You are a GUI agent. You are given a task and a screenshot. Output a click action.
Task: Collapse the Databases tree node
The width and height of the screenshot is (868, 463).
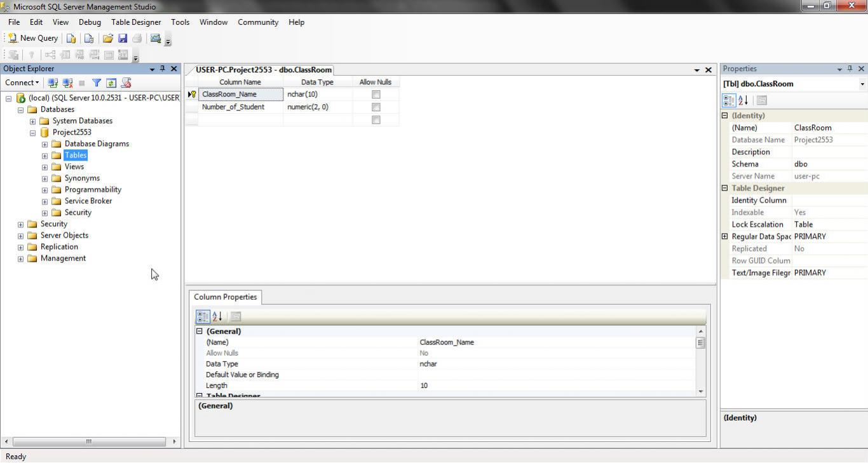[x=20, y=109]
